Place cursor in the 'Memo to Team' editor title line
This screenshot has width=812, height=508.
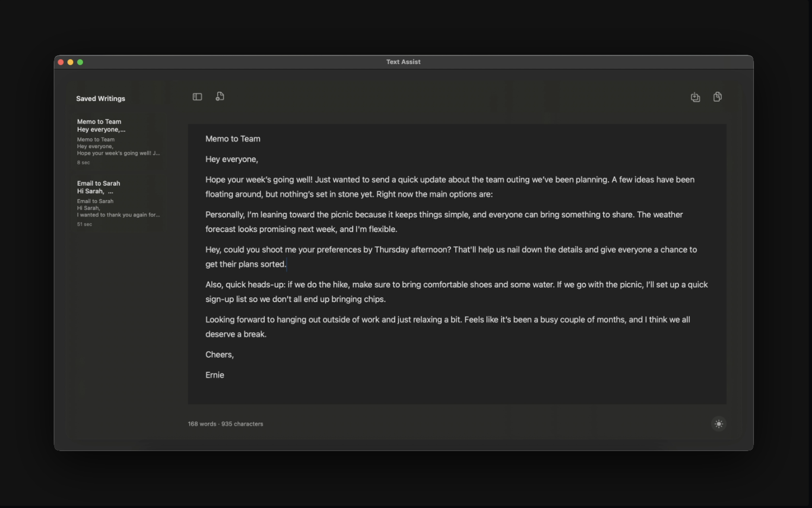point(233,139)
